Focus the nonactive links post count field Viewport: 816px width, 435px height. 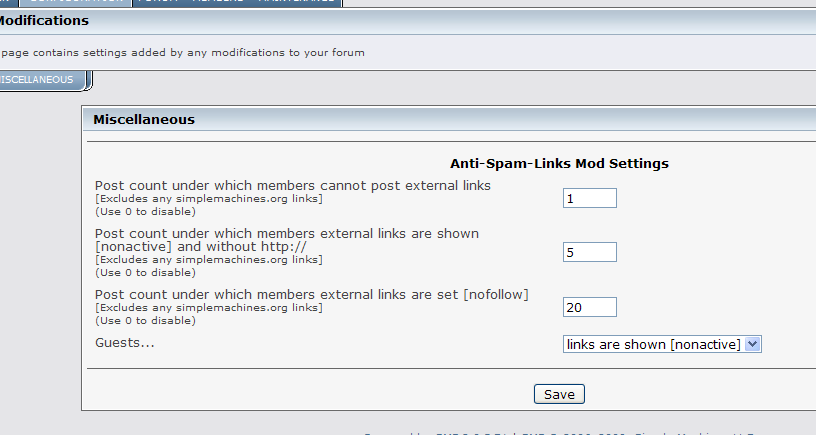pyautogui.click(x=589, y=252)
